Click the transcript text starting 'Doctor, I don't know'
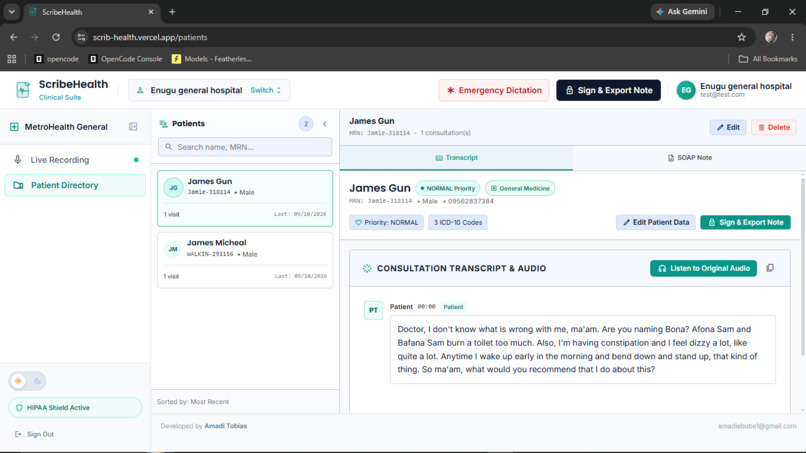The width and height of the screenshot is (806, 453). tap(577, 350)
